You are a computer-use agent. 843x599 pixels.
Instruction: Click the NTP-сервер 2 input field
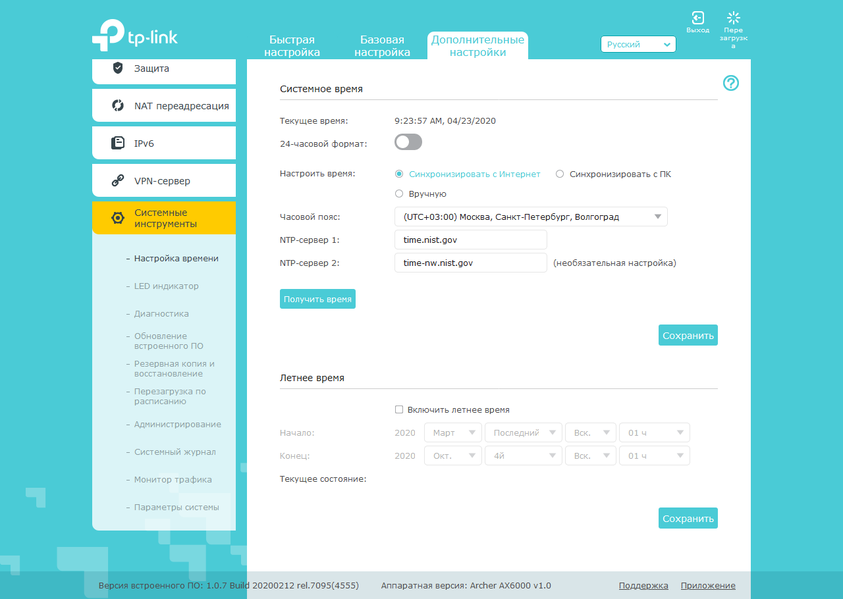point(470,263)
